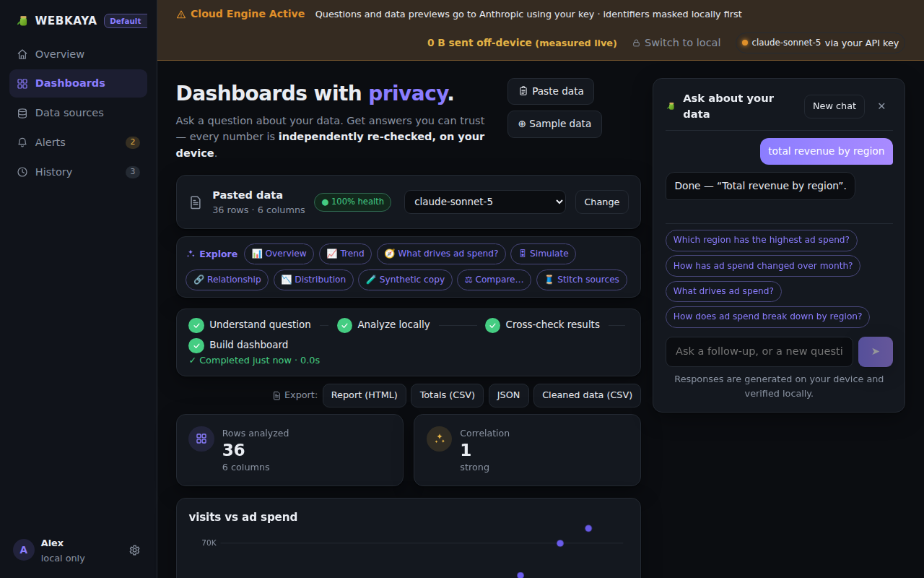Click the Synthetic copy chip
The height and width of the screenshot is (578, 924).
pos(405,280)
